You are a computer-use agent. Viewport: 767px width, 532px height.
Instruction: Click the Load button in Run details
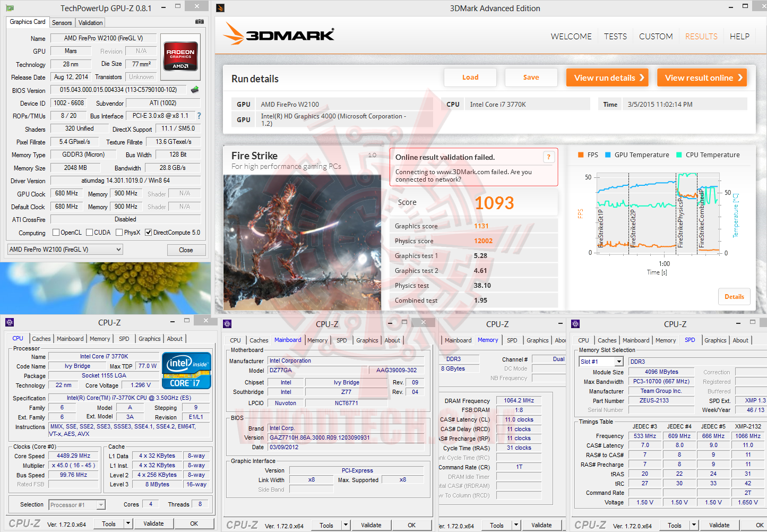[470, 77]
